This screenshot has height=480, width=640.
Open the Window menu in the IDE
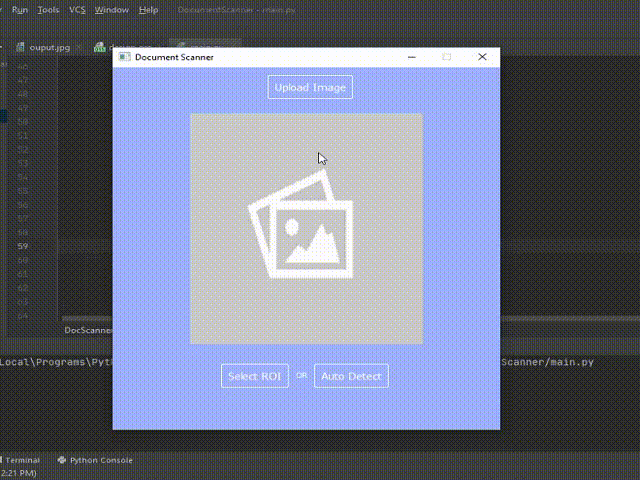tap(111, 10)
